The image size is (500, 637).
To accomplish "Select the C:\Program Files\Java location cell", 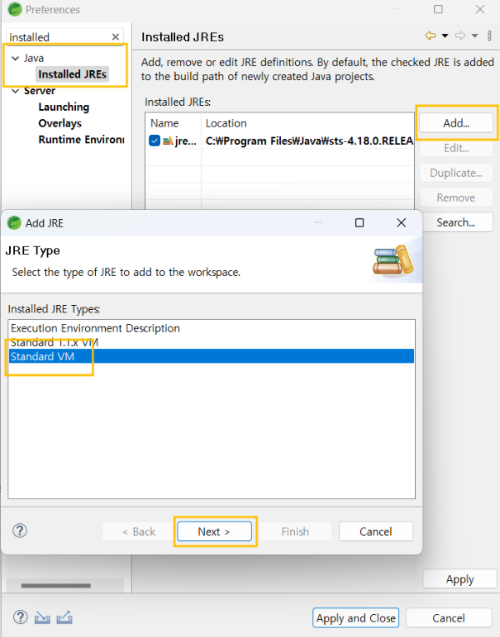I will point(309,141).
